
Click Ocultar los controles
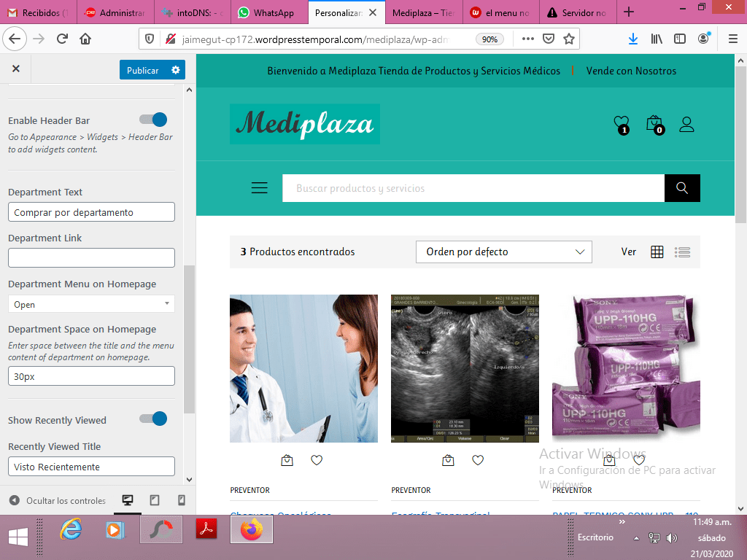click(58, 500)
